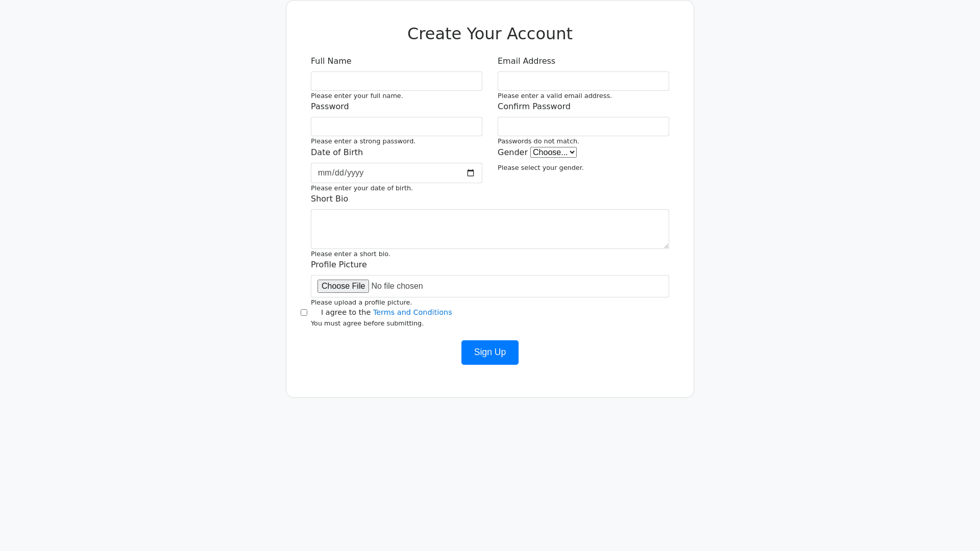Tick the Terms and Conditions agreement checkbox
Image resolution: width=980 pixels, height=551 pixels.
pyautogui.click(x=304, y=313)
